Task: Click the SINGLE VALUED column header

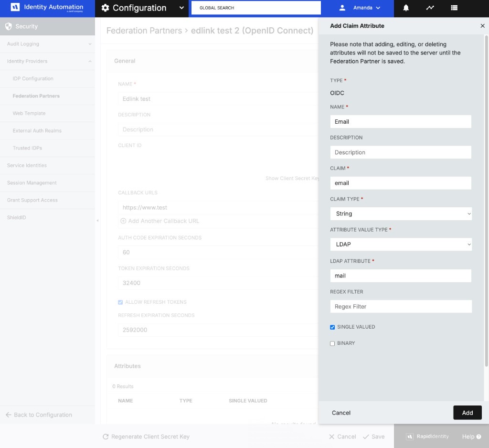Action: pos(248,401)
